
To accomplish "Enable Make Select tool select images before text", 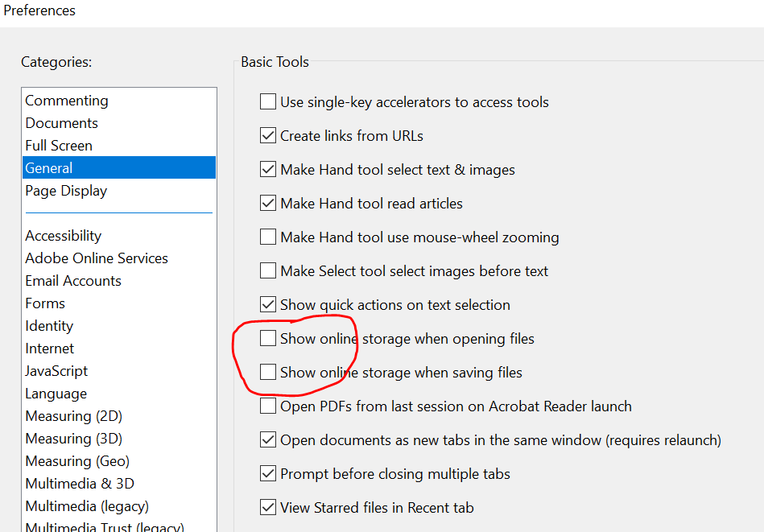I will (x=268, y=270).
